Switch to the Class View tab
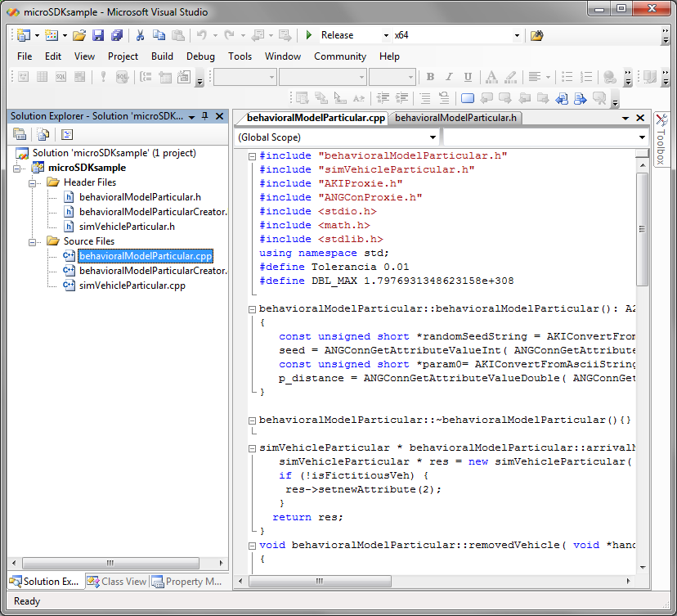Viewport: 677px width, 616px height. point(117,582)
